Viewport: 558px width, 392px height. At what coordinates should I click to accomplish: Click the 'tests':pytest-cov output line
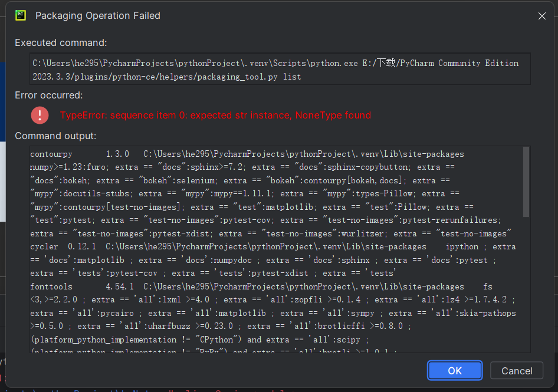(x=213, y=273)
